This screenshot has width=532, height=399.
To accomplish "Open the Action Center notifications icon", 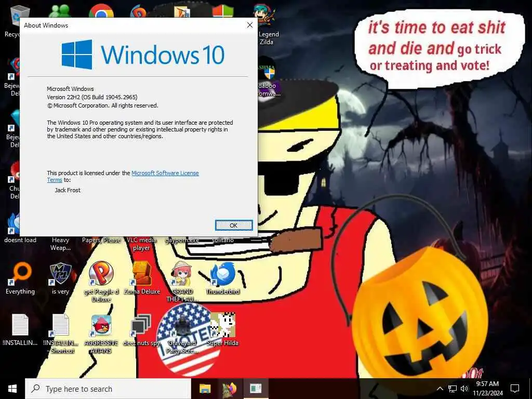I will tap(515, 389).
